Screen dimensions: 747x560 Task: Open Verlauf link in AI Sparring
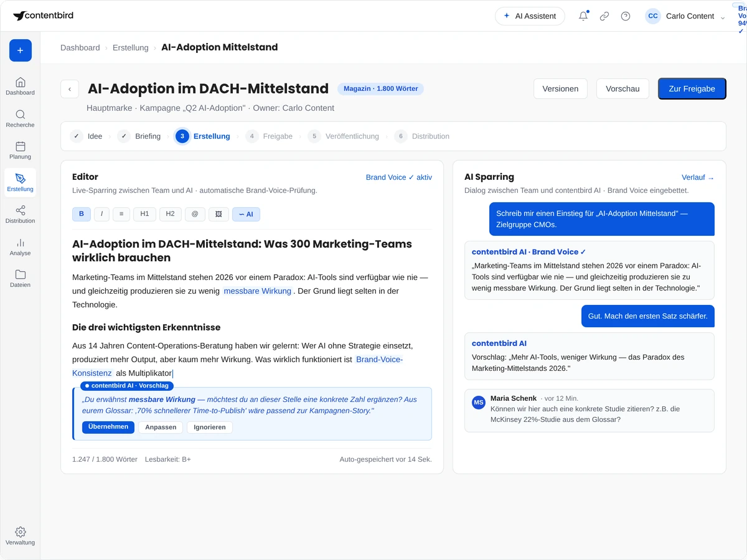698,177
